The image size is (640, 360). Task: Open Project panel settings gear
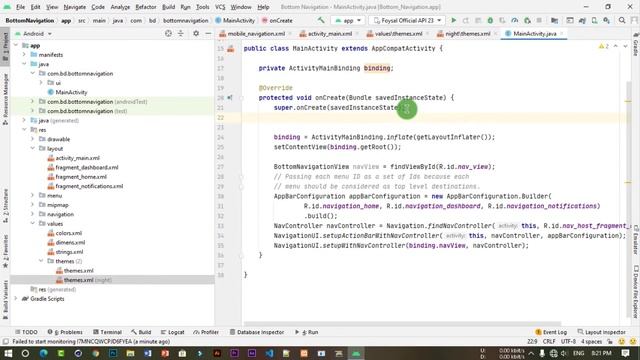(x=196, y=33)
